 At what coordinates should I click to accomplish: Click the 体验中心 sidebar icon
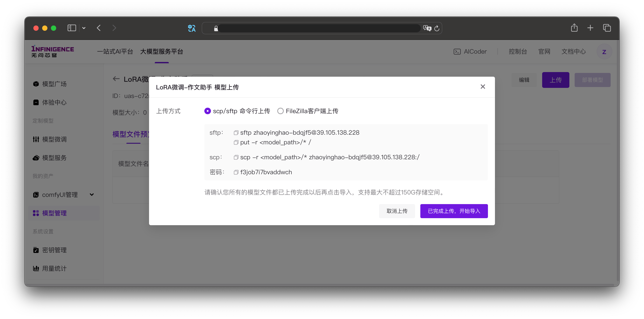[x=36, y=102]
